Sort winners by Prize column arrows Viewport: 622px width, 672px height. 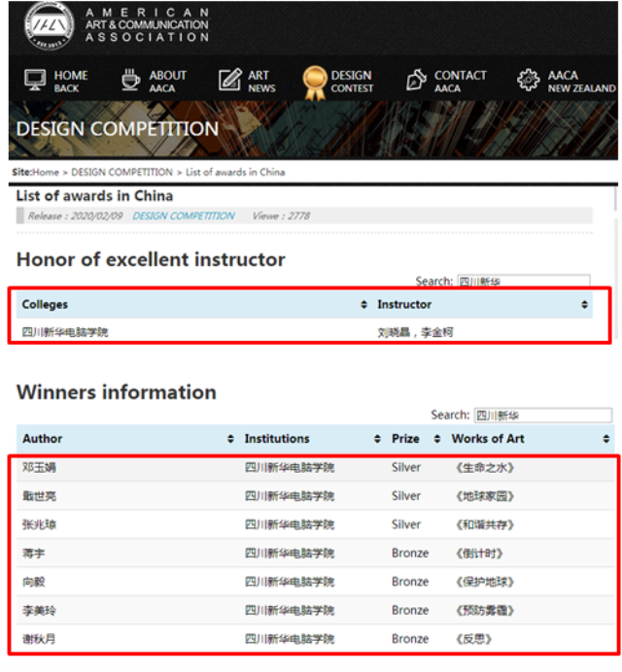point(437,439)
